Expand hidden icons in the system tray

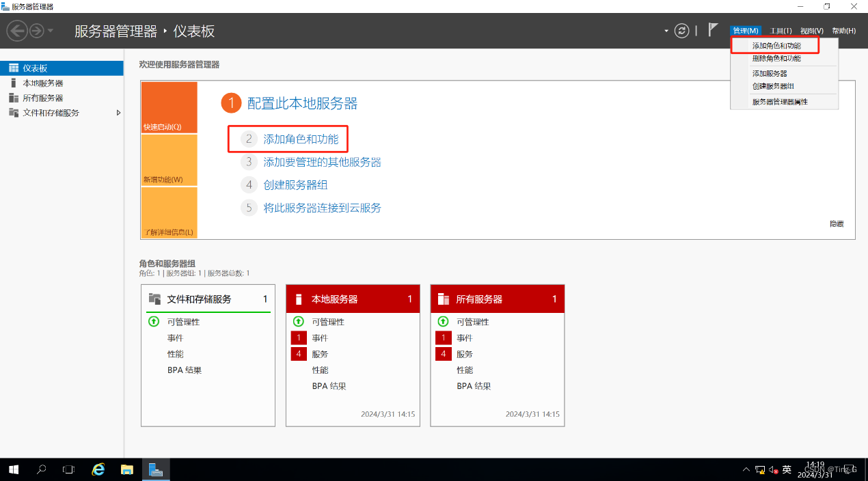(x=746, y=469)
